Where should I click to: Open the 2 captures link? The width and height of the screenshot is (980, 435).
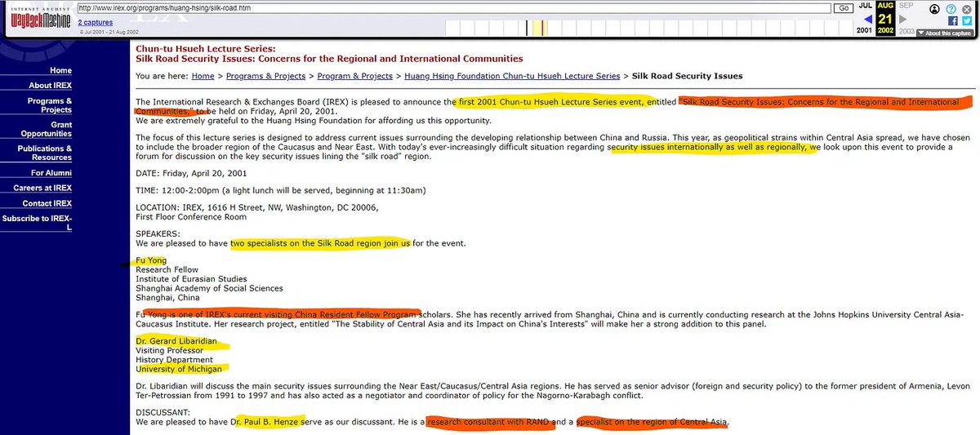click(96, 23)
